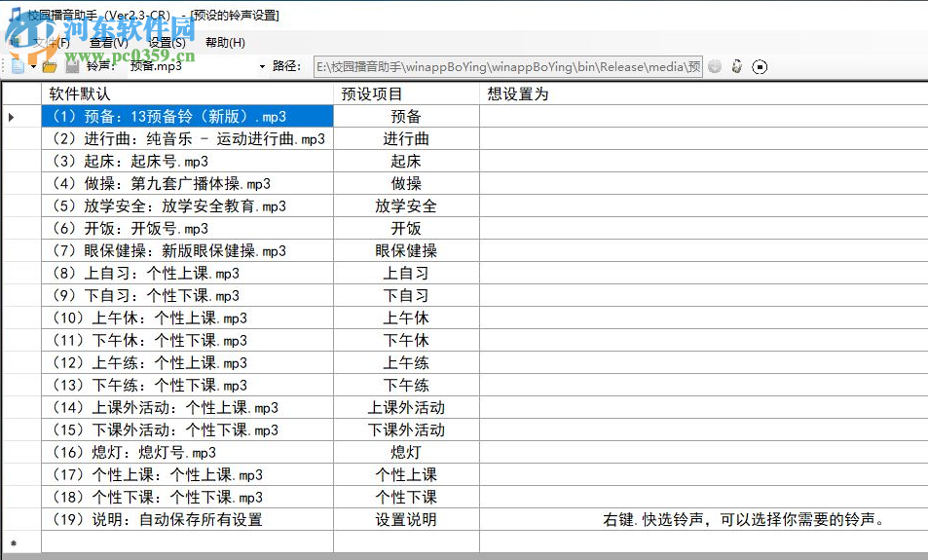
Task: Click the 下午练 cell in 预设项目 column
Action: (x=407, y=385)
